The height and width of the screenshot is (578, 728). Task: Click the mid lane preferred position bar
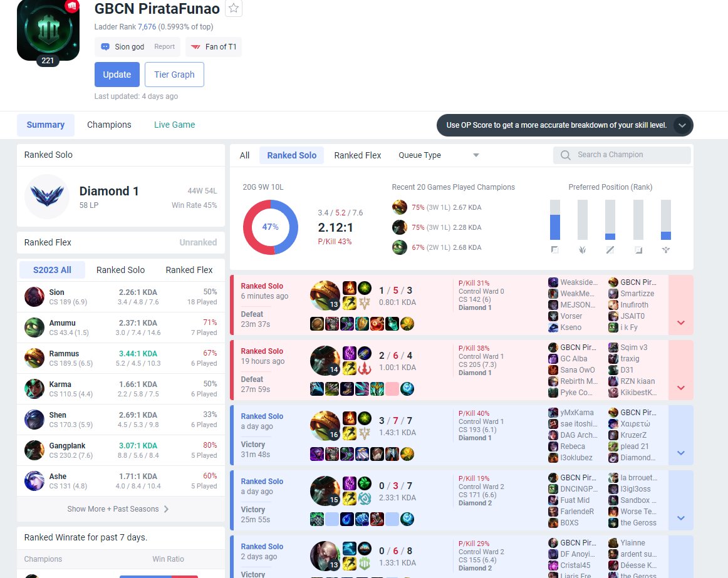tap(610, 220)
